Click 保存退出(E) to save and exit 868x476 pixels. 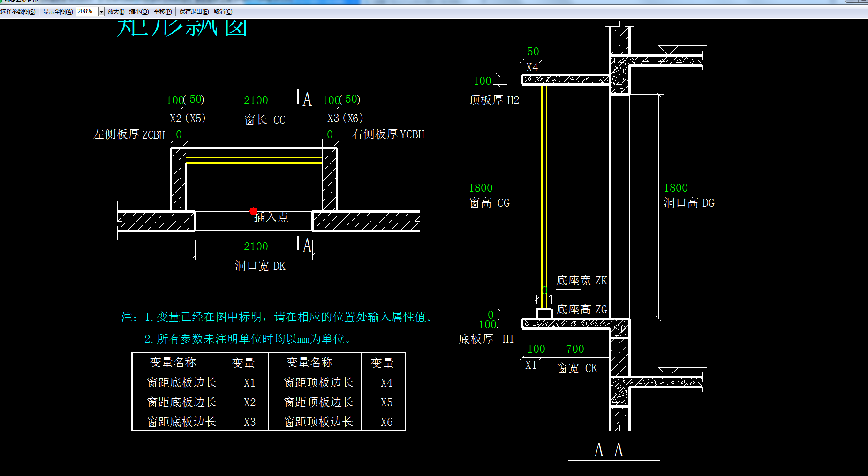pyautogui.click(x=194, y=12)
